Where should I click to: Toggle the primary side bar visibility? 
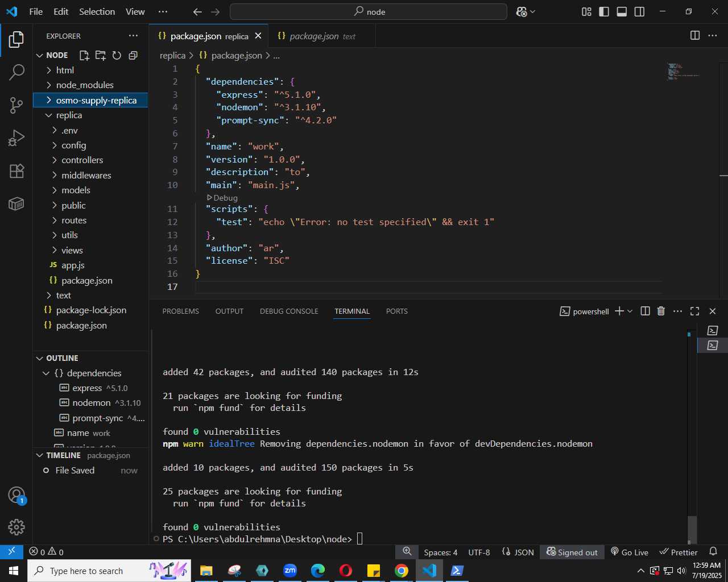coord(604,11)
